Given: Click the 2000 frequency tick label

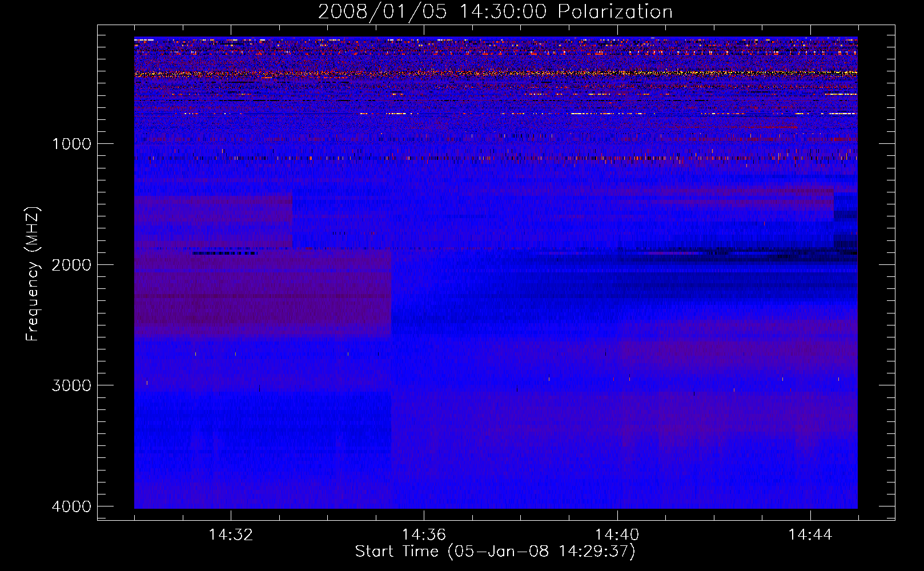Looking at the screenshot, I should tap(71, 264).
